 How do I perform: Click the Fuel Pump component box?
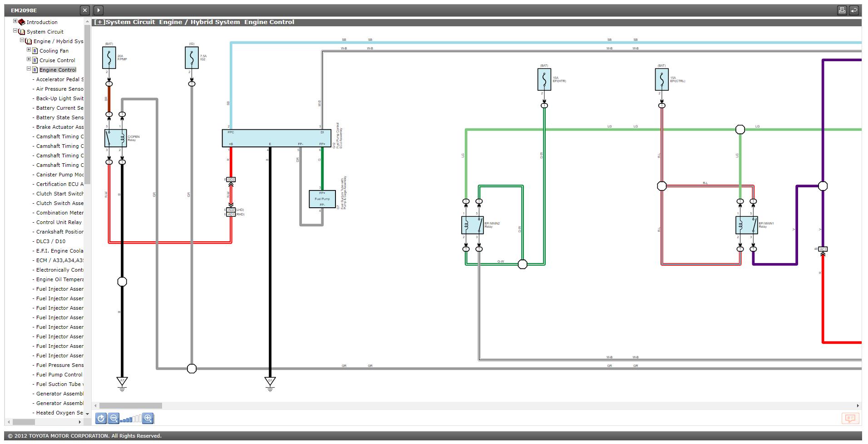coord(322,199)
